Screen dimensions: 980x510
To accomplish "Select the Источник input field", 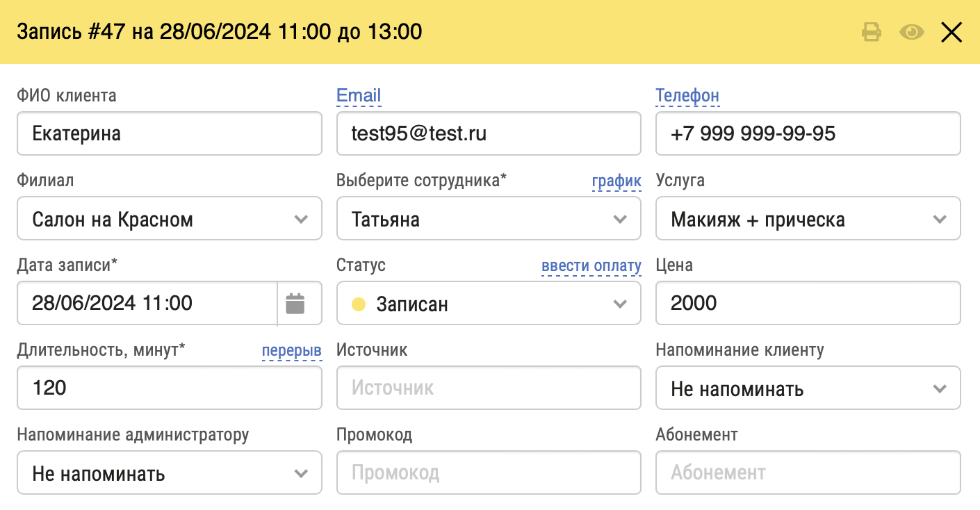I will tap(488, 388).
